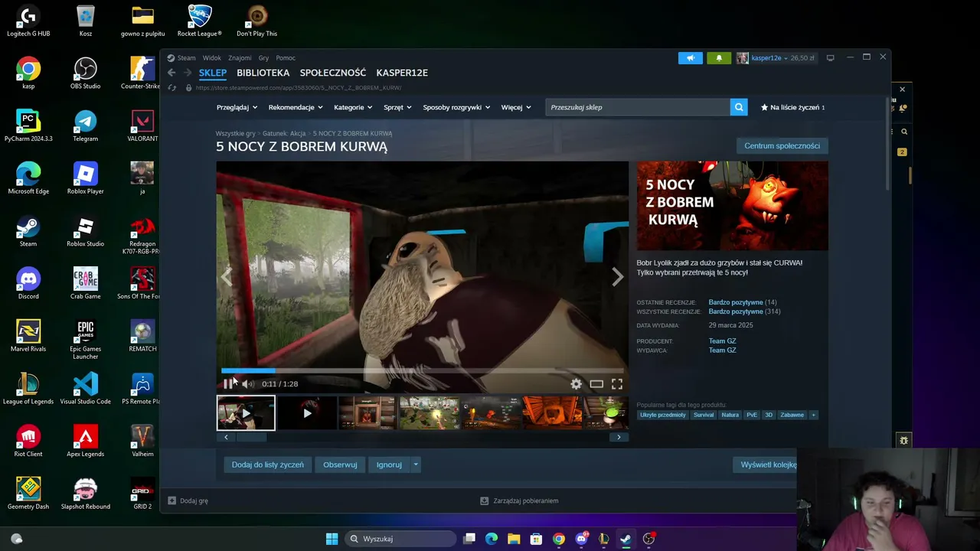
Task: Expand the Więcej dropdown
Action: click(516, 107)
